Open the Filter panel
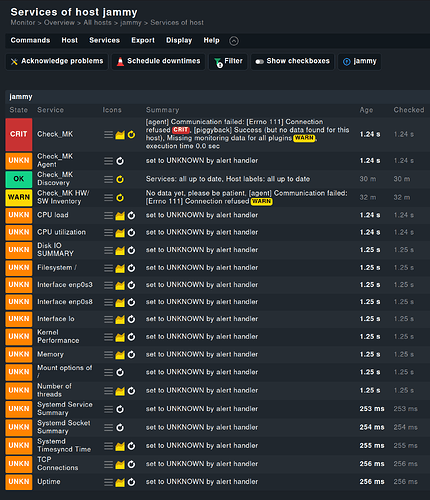The height and width of the screenshot is (500, 430). [228, 62]
